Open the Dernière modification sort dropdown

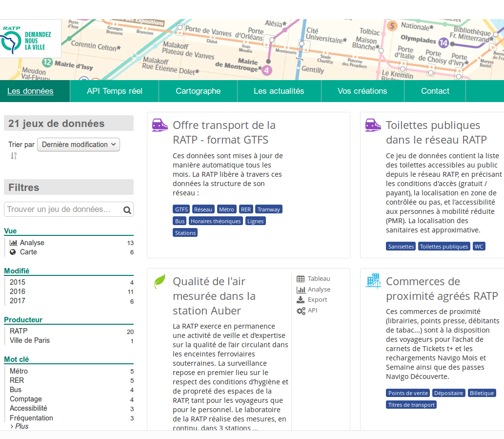tap(79, 145)
